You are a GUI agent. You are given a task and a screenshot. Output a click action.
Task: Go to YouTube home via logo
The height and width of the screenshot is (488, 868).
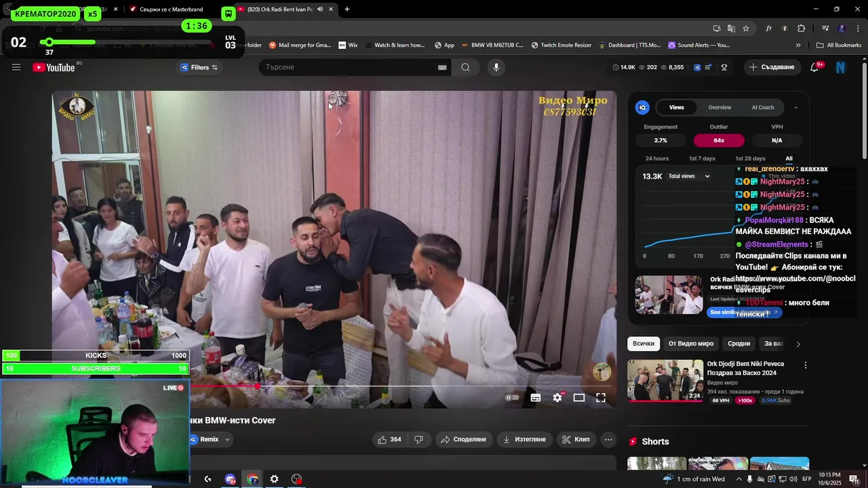54,67
